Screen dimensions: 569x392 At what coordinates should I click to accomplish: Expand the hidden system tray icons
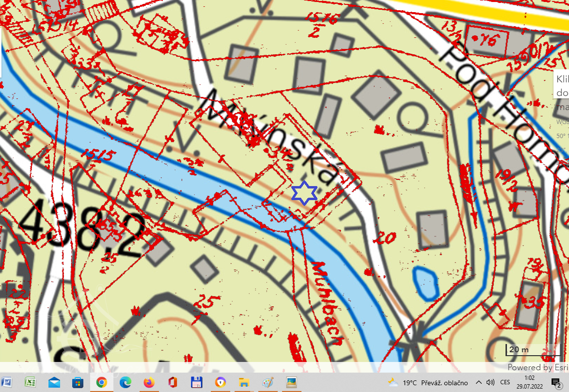[x=478, y=382]
